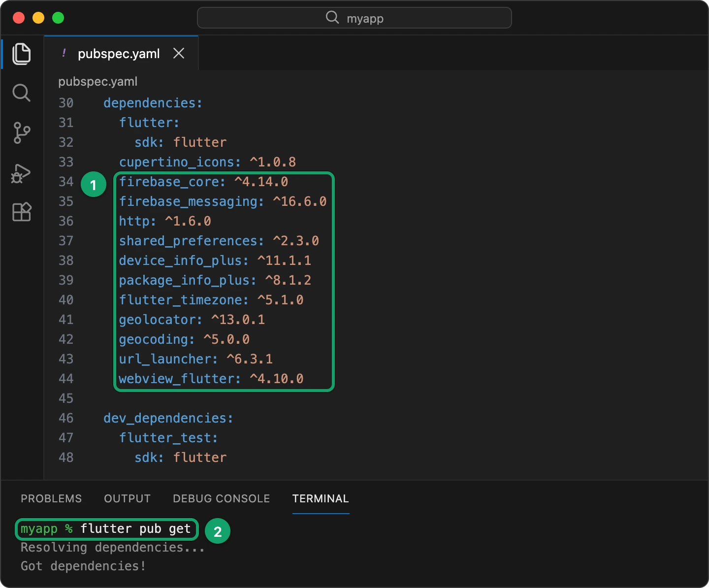The height and width of the screenshot is (588, 709).
Task: Click 'package_info_plus: ^8.1.2' line
Action: click(x=215, y=280)
